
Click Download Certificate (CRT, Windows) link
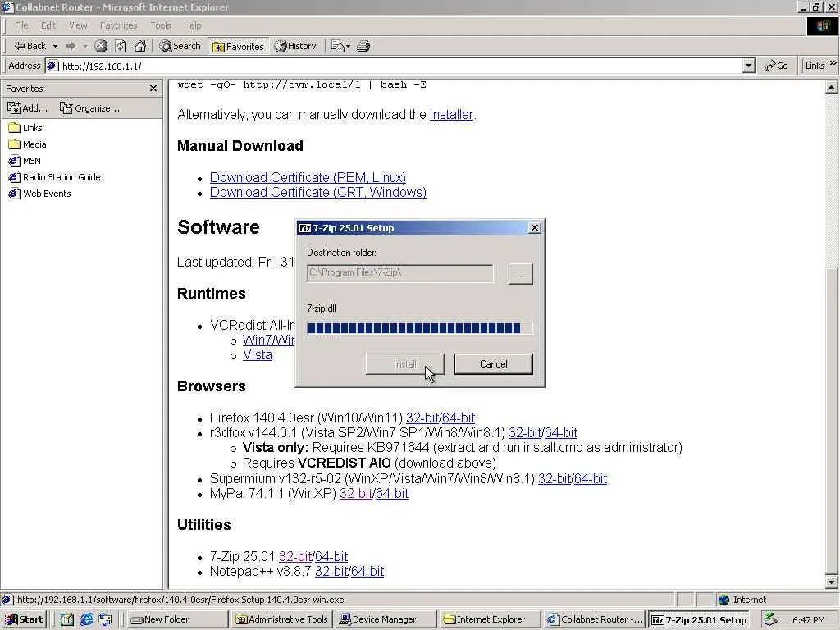pos(317,192)
